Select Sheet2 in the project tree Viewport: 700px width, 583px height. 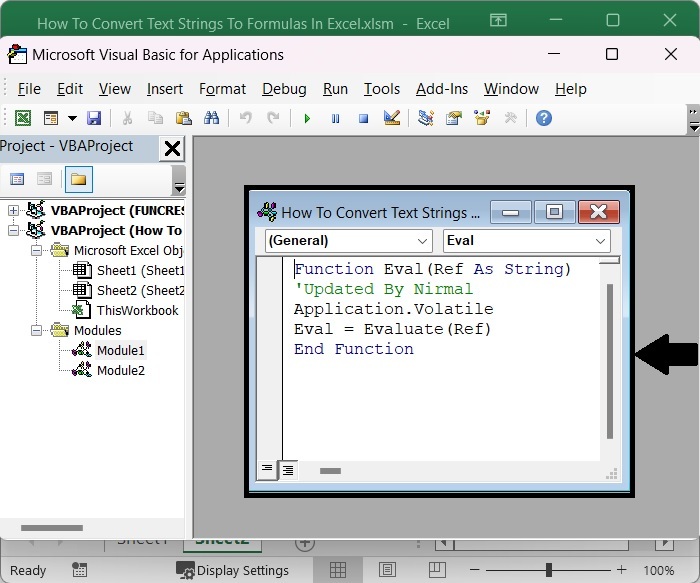pos(140,291)
